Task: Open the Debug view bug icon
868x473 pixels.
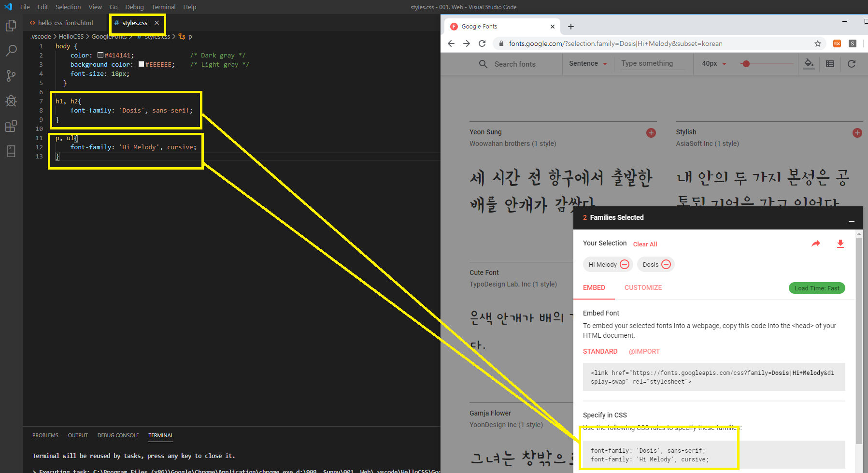Action: [x=11, y=101]
